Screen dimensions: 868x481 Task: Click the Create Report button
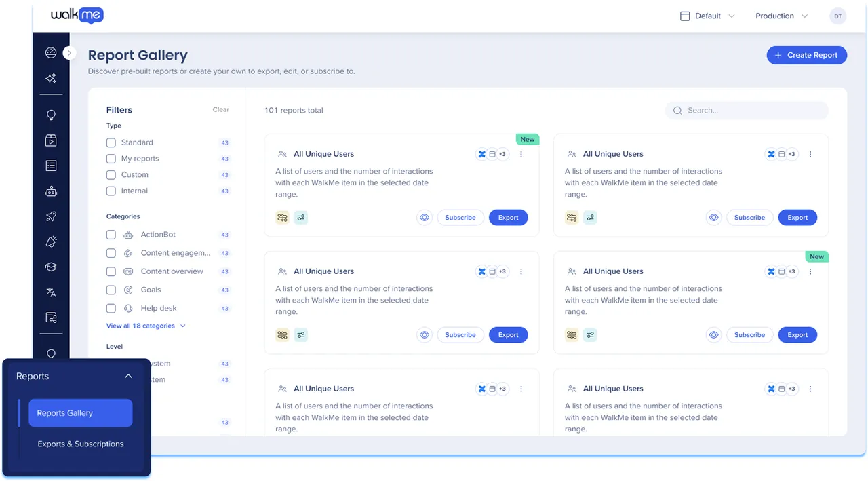[x=806, y=55]
